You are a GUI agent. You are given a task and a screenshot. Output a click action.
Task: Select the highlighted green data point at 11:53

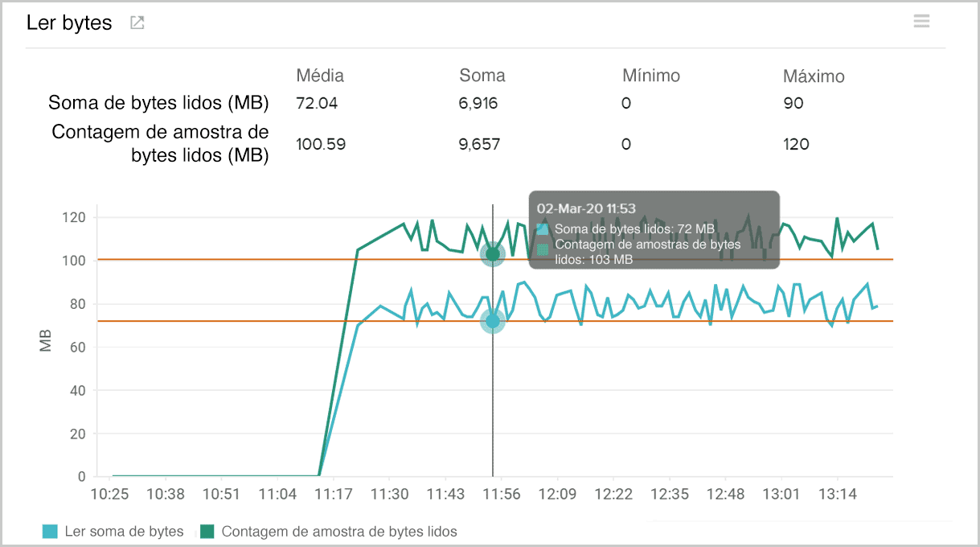click(493, 254)
